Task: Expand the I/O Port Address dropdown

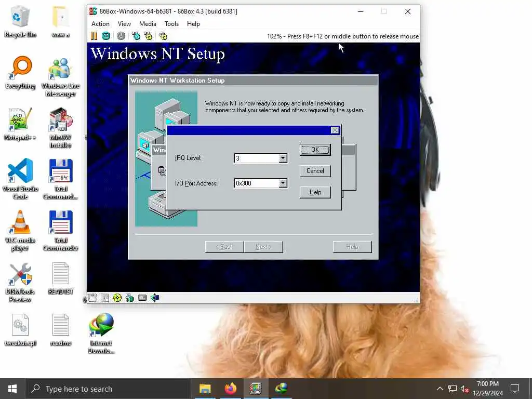Action: [283, 183]
